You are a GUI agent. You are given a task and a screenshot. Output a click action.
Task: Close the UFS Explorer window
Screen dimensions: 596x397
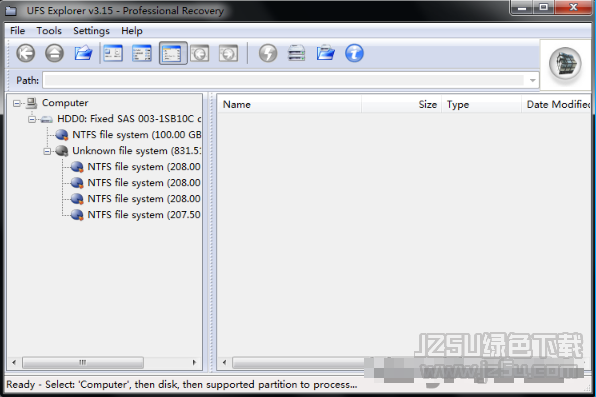574,8
